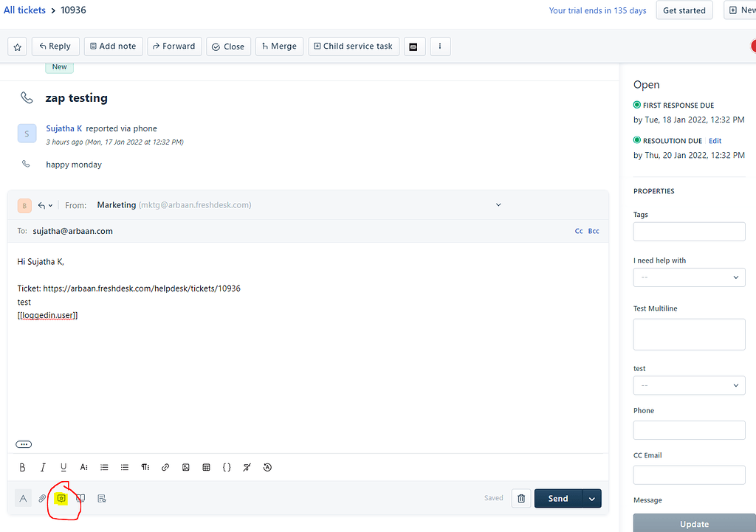Open the more actions overflow menu
The image size is (756, 532).
440,46
